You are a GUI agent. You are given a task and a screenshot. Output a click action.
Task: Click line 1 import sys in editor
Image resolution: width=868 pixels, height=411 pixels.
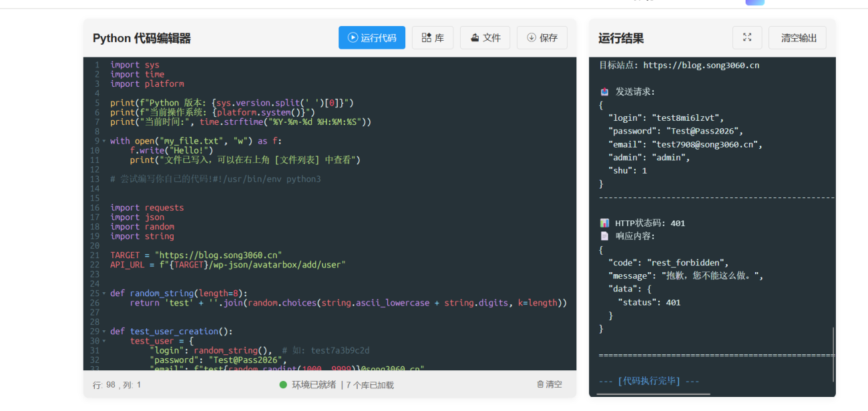click(x=135, y=65)
